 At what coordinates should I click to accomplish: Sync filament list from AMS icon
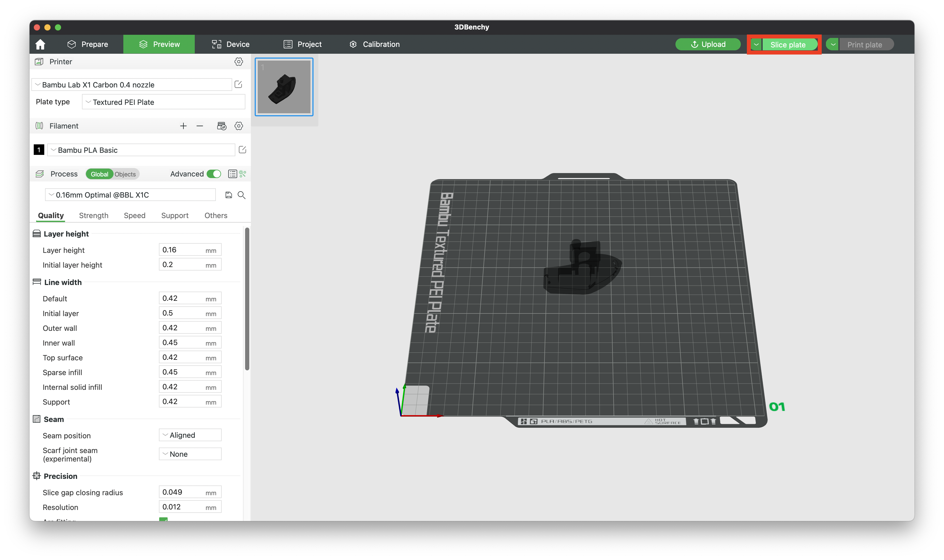222,126
